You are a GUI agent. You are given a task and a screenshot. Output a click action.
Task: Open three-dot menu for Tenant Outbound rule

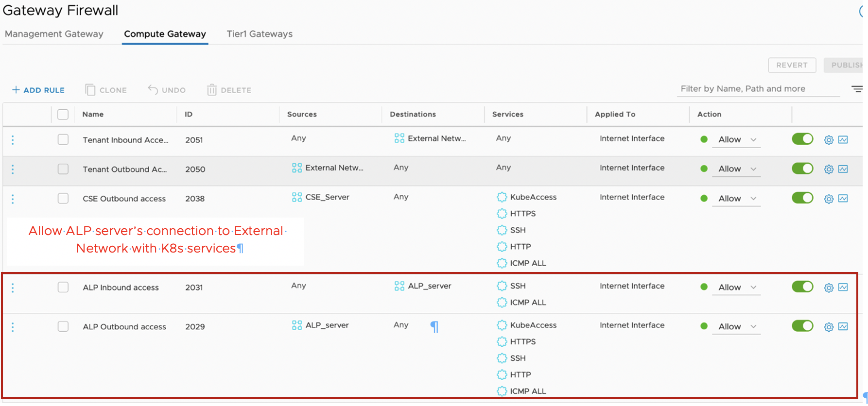(13, 169)
